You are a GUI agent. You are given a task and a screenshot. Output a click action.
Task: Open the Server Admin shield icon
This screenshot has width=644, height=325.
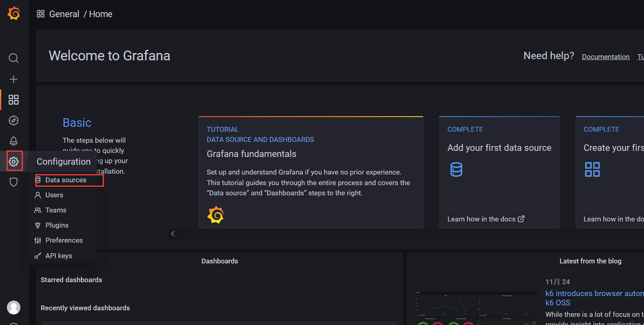13,182
